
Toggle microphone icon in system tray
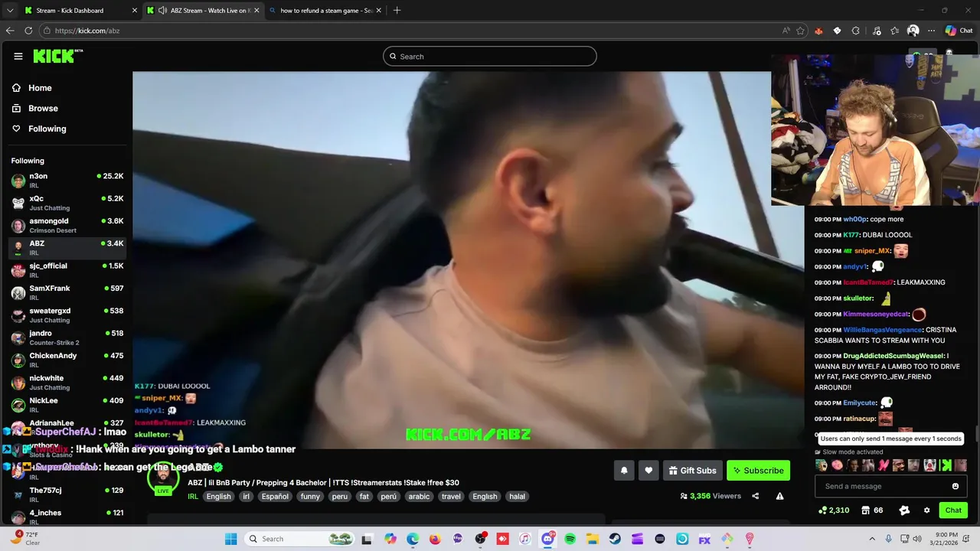coord(888,539)
